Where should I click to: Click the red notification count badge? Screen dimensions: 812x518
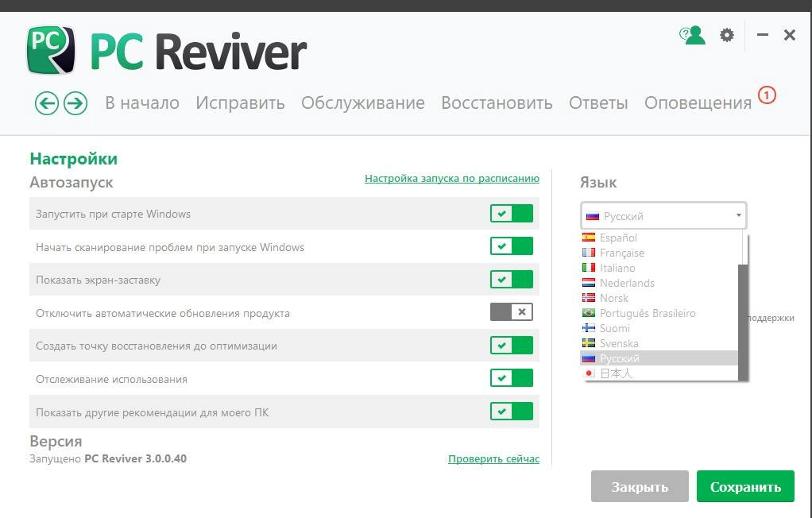tap(767, 95)
